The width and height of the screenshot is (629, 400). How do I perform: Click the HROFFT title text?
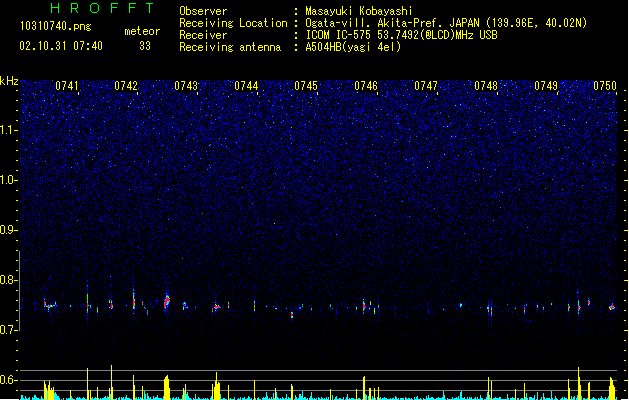[x=102, y=8]
